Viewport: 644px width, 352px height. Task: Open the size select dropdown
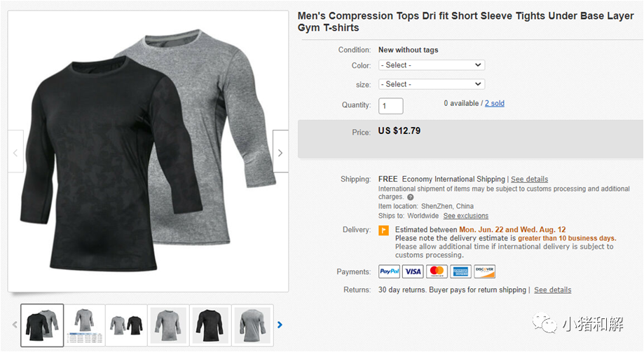(x=431, y=84)
